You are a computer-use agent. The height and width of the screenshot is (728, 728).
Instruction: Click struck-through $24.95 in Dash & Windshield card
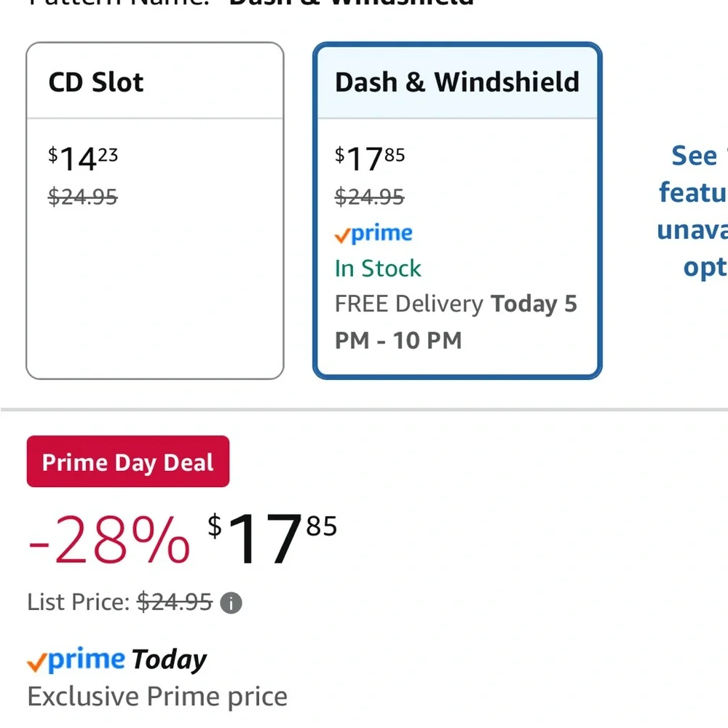[370, 197]
